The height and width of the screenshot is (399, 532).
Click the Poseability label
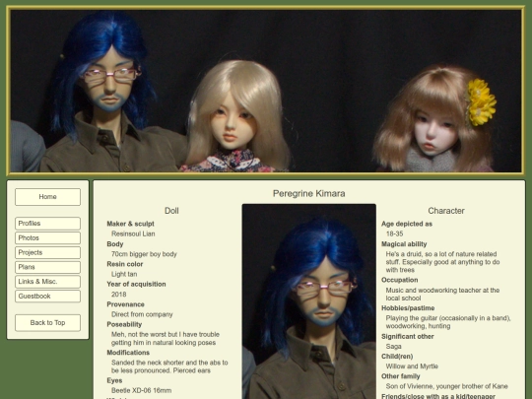pyautogui.click(x=124, y=324)
